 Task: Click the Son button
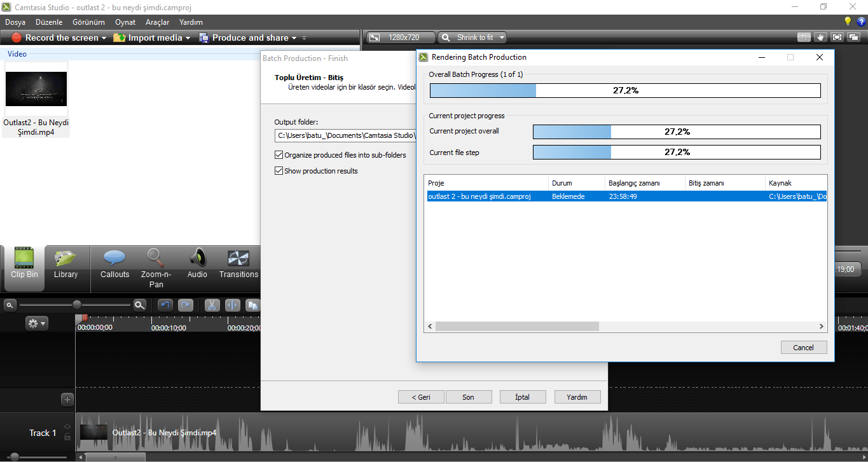pos(468,397)
